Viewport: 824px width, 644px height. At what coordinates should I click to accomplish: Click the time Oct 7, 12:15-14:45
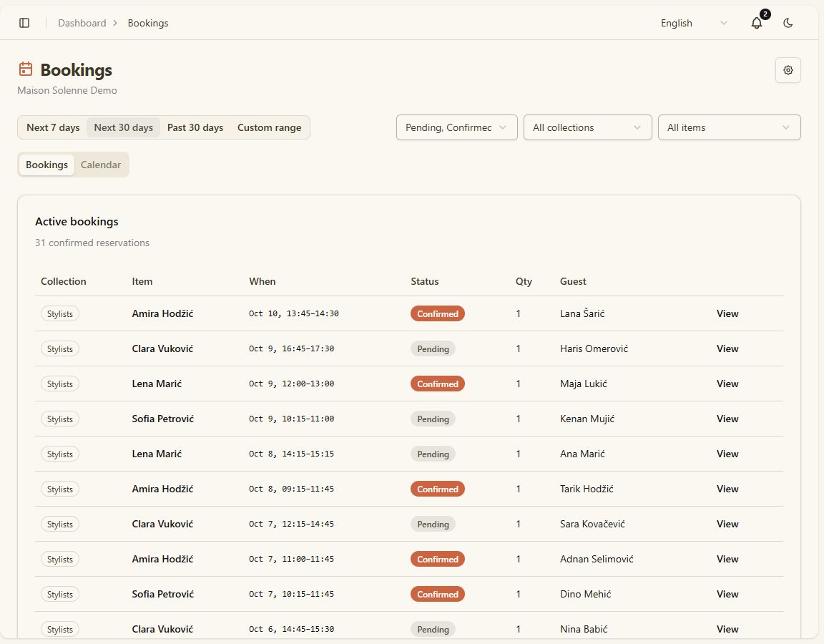click(x=292, y=524)
